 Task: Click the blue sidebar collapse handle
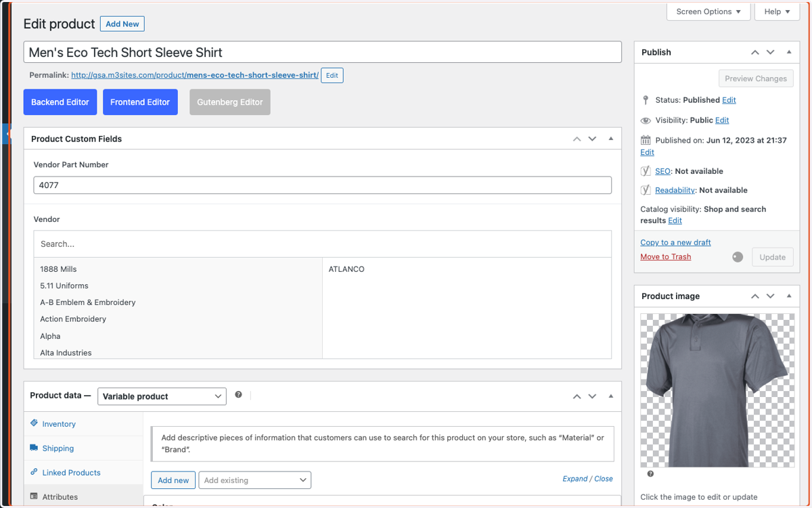tap(7, 134)
